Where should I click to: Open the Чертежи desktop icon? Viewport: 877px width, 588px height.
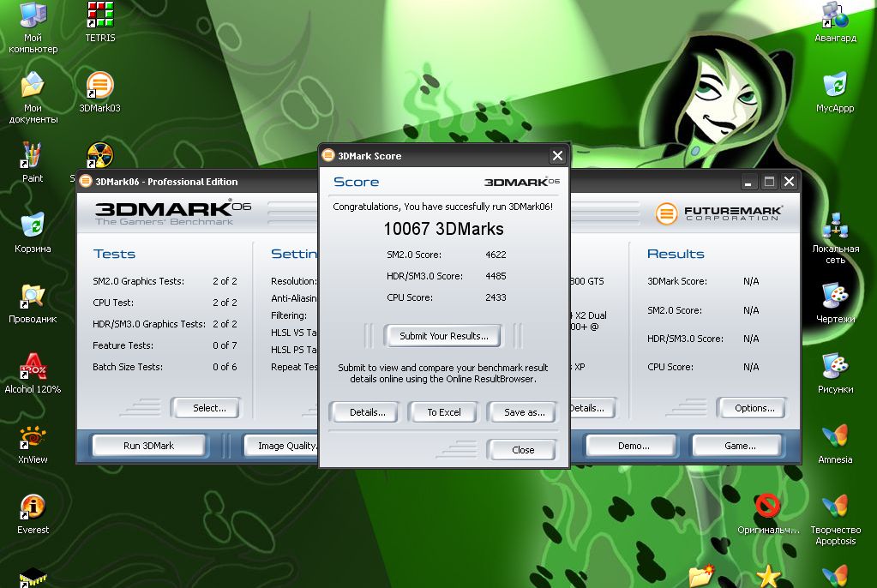(836, 303)
